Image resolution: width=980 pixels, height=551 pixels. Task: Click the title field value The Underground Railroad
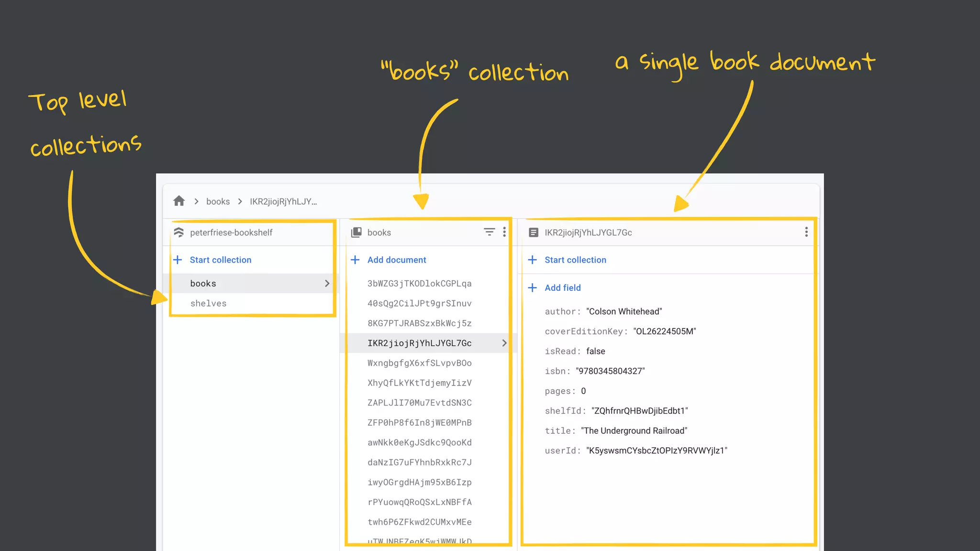[634, 430]
